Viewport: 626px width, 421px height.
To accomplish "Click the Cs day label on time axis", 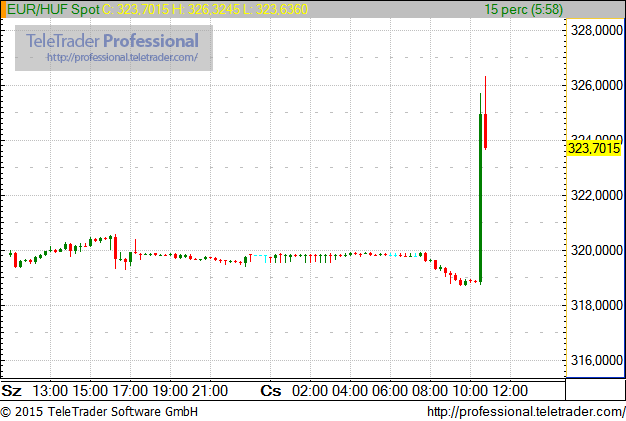I will 271,391.
